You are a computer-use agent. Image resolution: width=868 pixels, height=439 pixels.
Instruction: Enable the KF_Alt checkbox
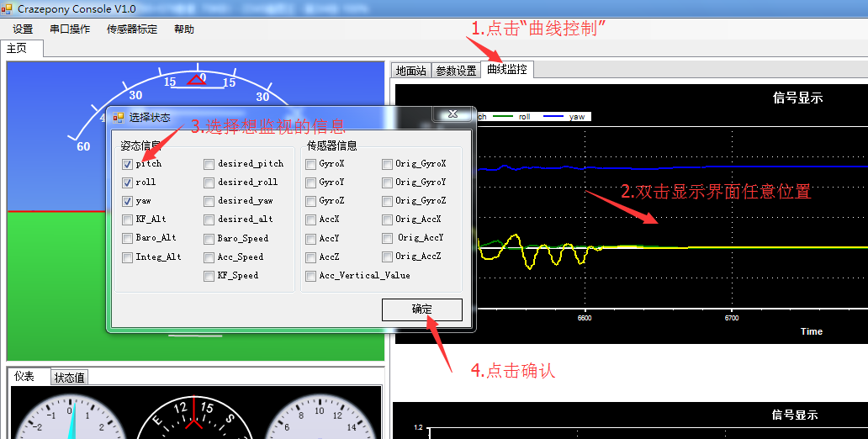click(127, 219)
